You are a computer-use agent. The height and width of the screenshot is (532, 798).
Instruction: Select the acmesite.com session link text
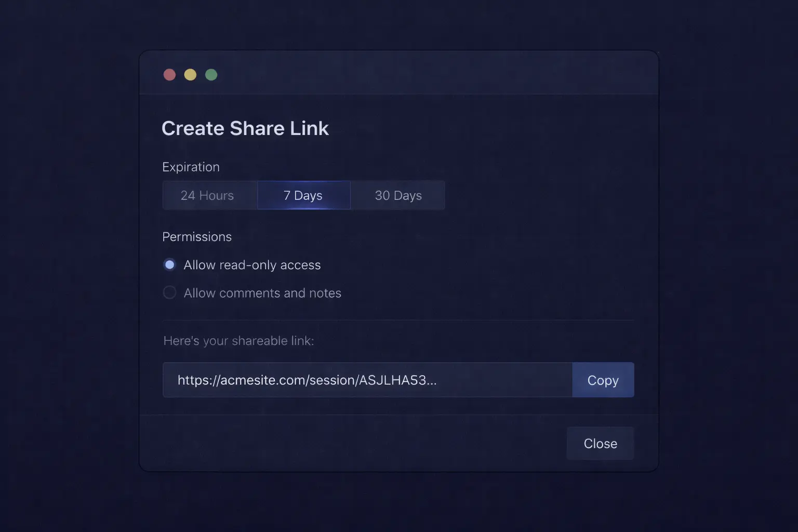[x=307, y=380]
